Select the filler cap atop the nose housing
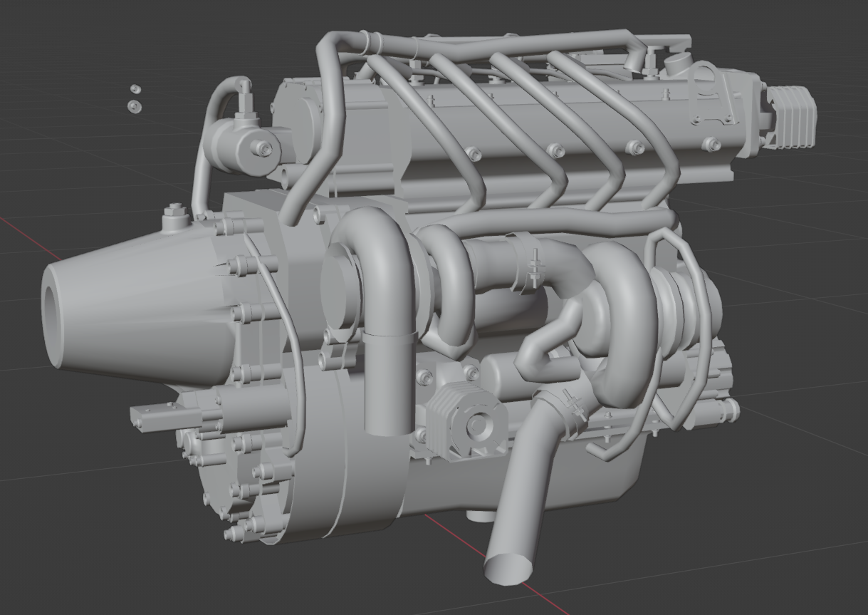The image size is (868, 615). tap(175, 217)
